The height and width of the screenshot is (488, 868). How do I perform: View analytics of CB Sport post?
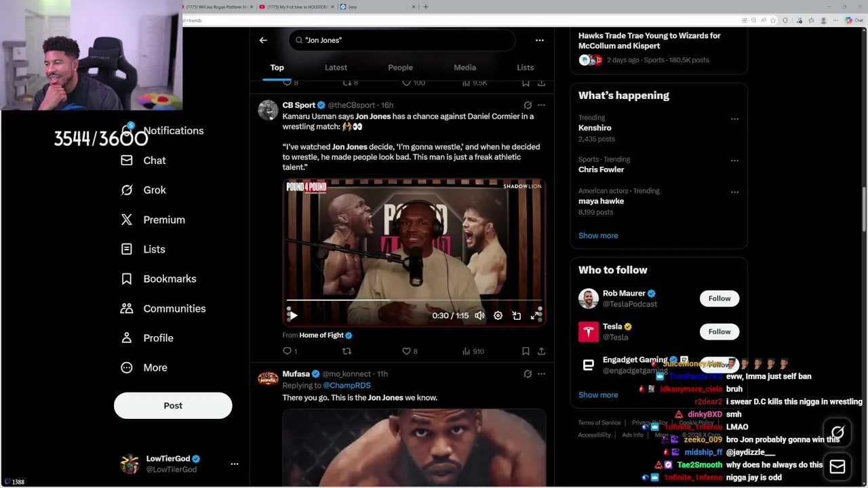(473, 351)
